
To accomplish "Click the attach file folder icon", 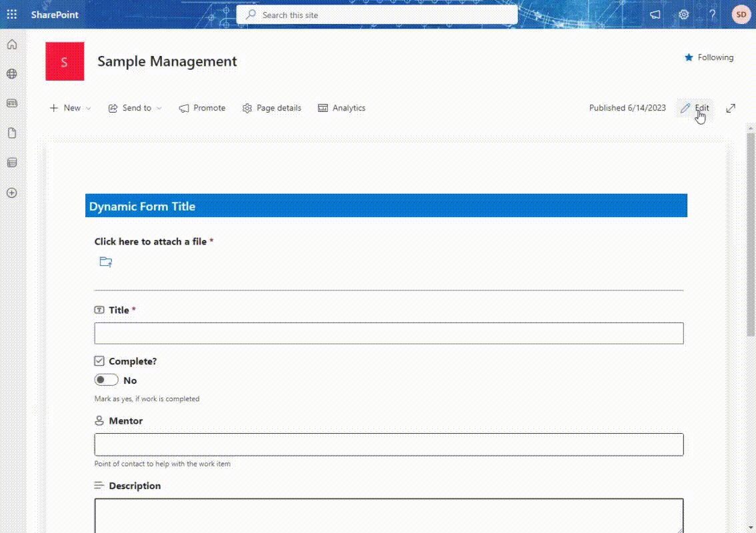I will [105, 262].
